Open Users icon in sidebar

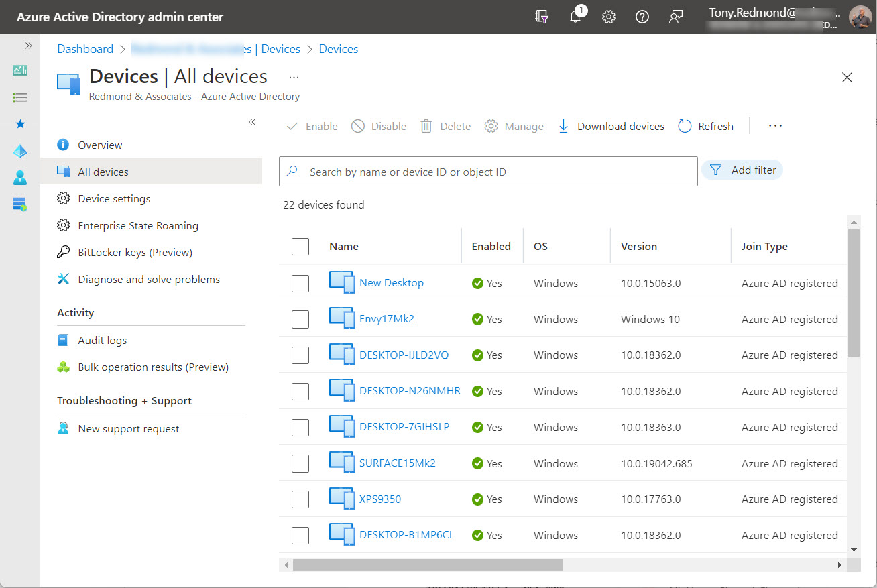point(20,178)
